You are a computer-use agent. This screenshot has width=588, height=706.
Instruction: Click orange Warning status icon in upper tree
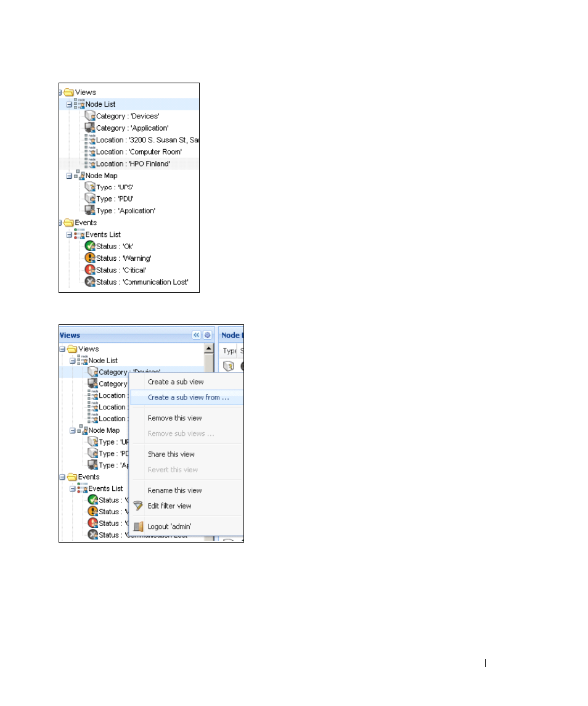pos(90,258)
